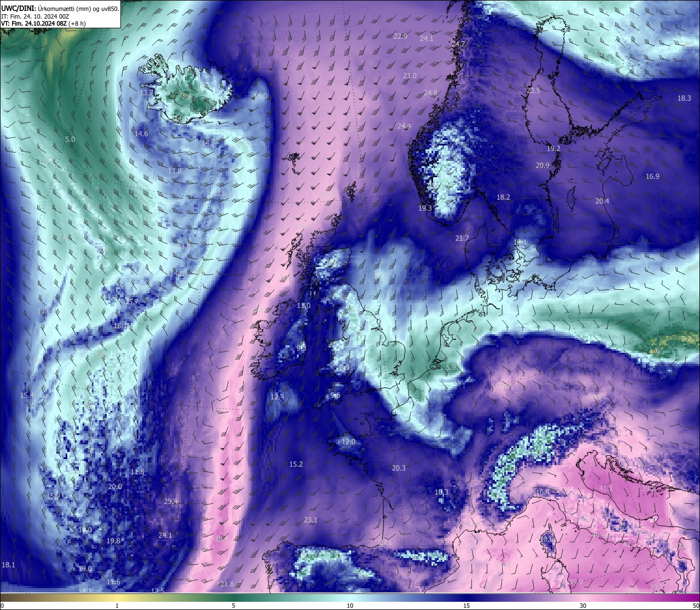This screenshot has height=610, width=700.
Task: Click the map value '24.8'
Action: coord(430,93)
